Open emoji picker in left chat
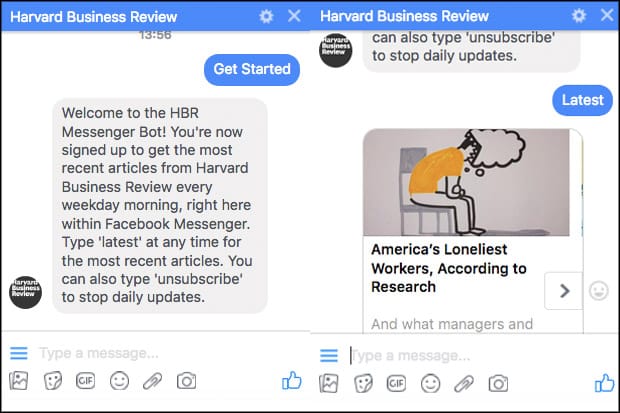 [119, 381]
